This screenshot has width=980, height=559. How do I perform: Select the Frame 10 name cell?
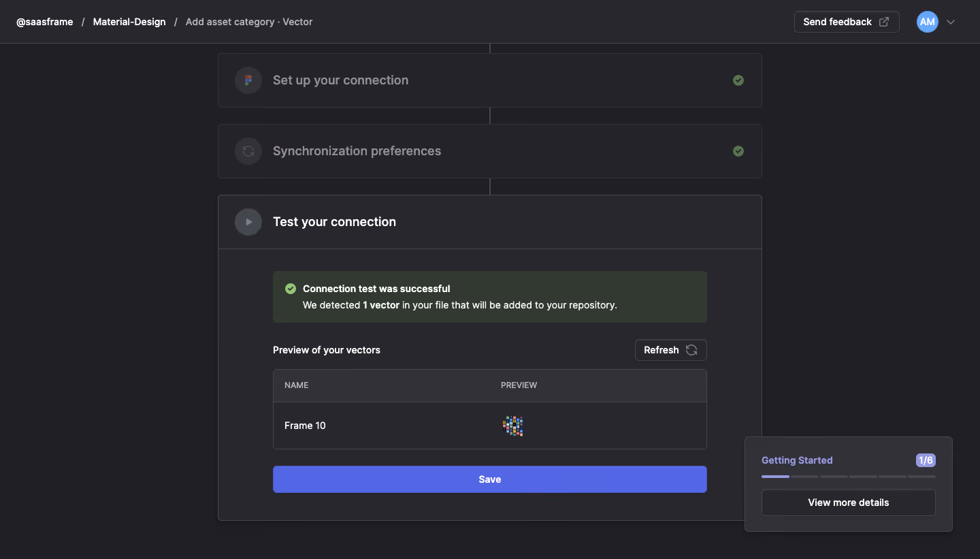pos(305,426)
